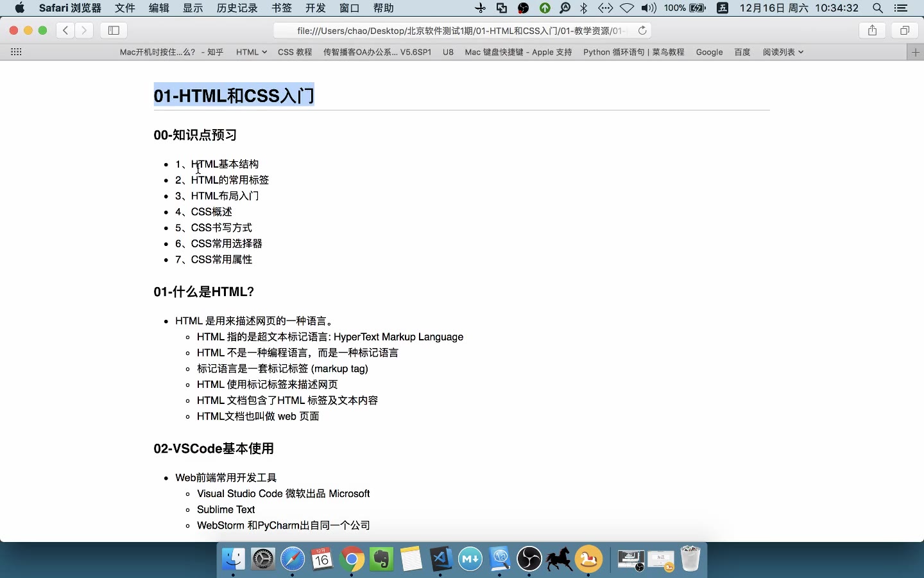Click the address bar URL field
Screen dimensions: 924x578
pyautogui.click(x=459, y=30)
